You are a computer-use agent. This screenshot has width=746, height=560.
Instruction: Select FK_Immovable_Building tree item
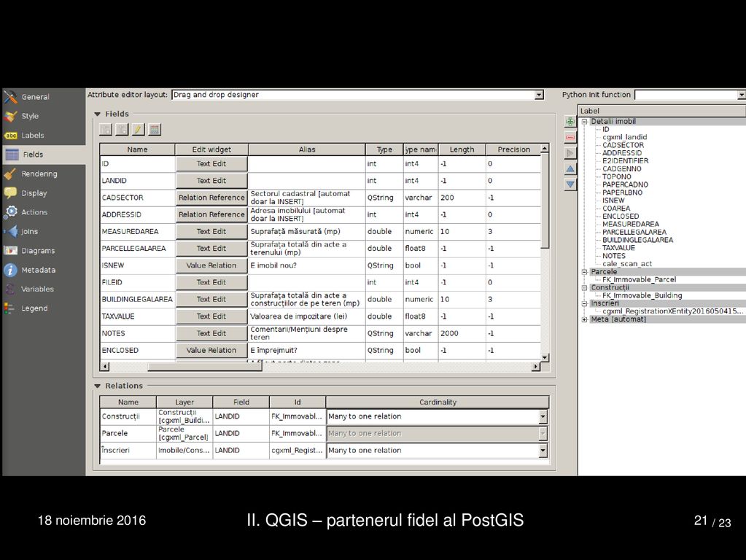642,295
